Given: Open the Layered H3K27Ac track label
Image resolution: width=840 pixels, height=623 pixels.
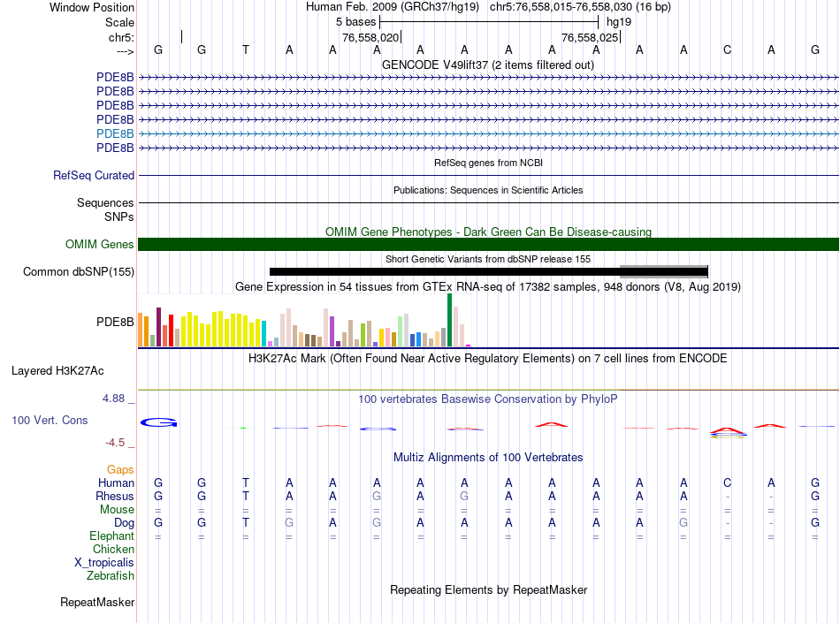Looking at the screenshot, I should click(57, 371).
